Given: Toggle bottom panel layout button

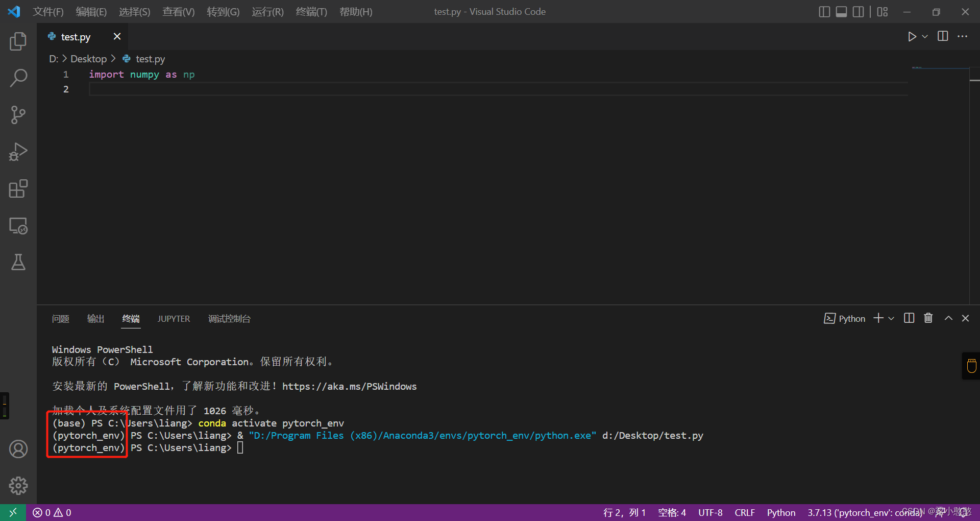Looking at the screenshot, I should click(x=841, y=12).
